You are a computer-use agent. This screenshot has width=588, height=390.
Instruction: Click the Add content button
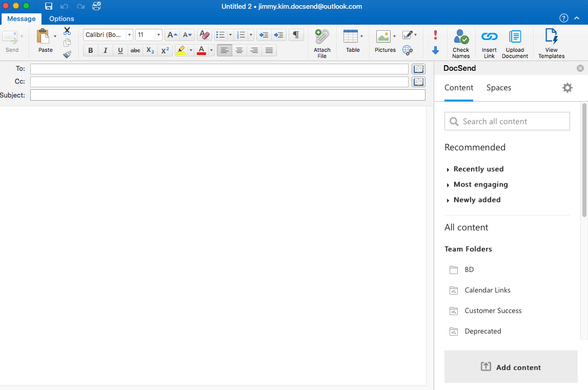[511, 367]
